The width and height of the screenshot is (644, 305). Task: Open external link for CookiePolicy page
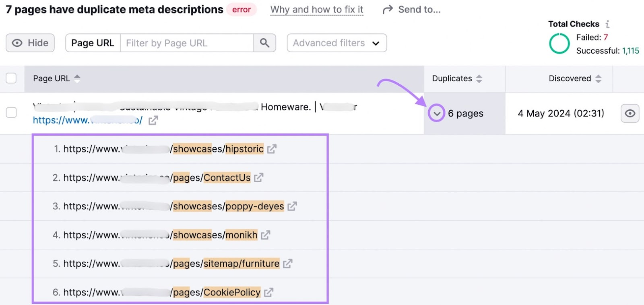268,293
